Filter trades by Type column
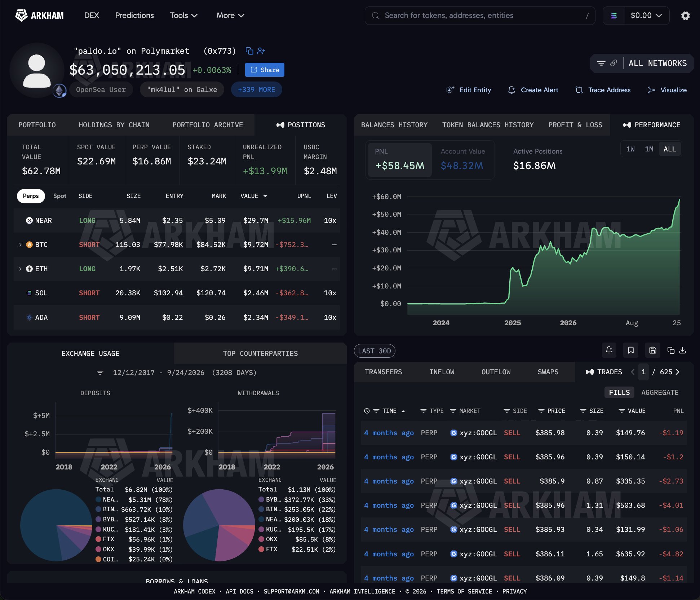This screenshot has height=600, width=700. point(424,411)
